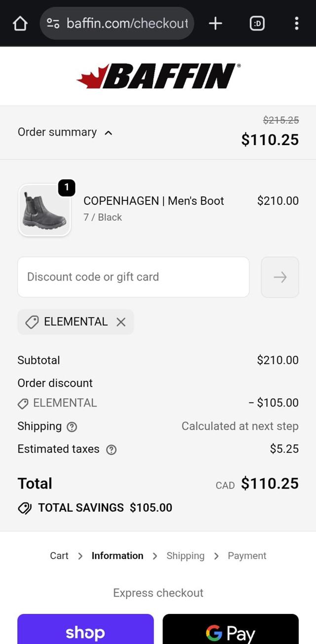
Task: Remove the ELEMENTAL discount code
Action: (x=121, y=322)
